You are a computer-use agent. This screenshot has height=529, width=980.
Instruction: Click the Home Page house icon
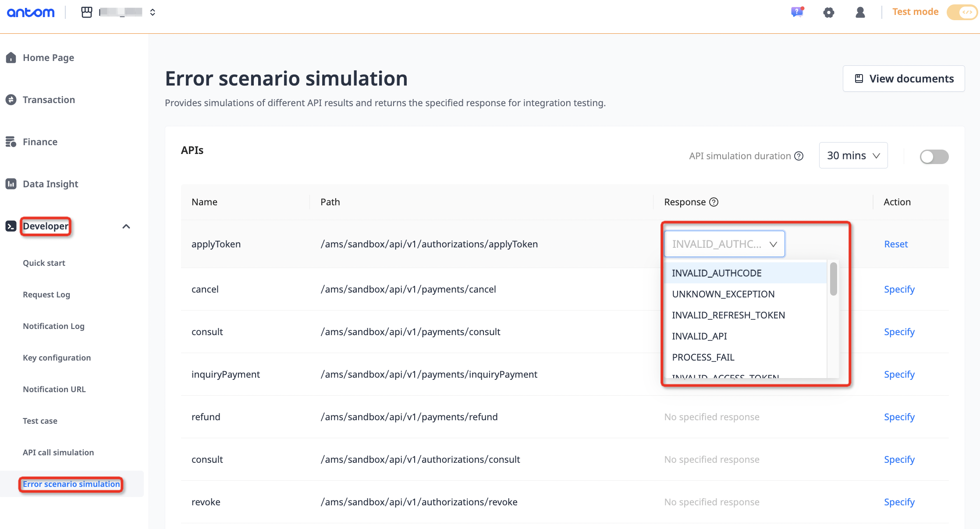(11, 57)
